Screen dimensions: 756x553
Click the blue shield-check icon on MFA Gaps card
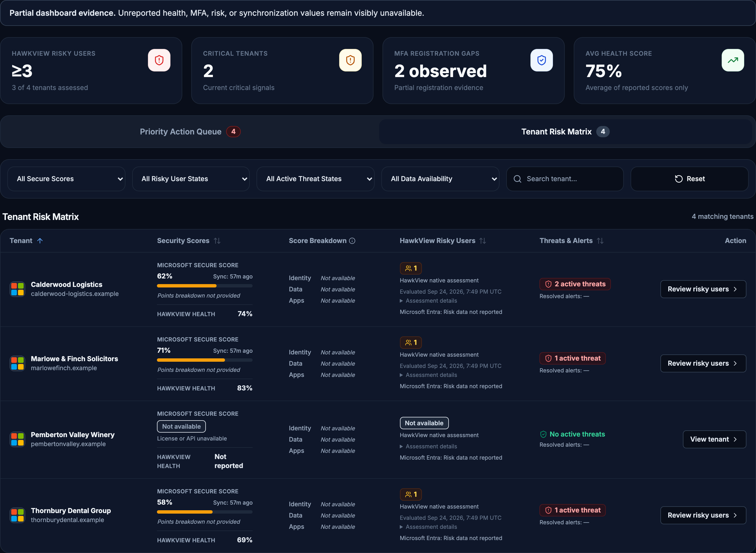coord(541,60)
